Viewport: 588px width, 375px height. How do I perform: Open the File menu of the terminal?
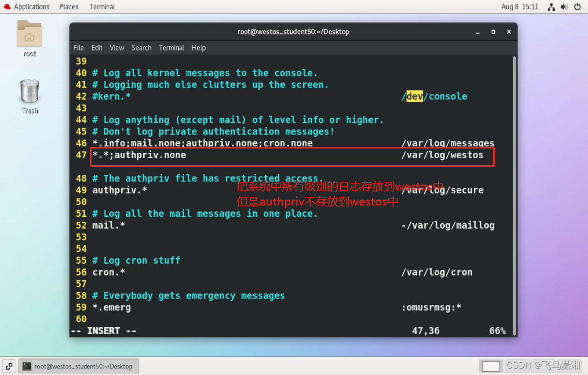point(79,47)
